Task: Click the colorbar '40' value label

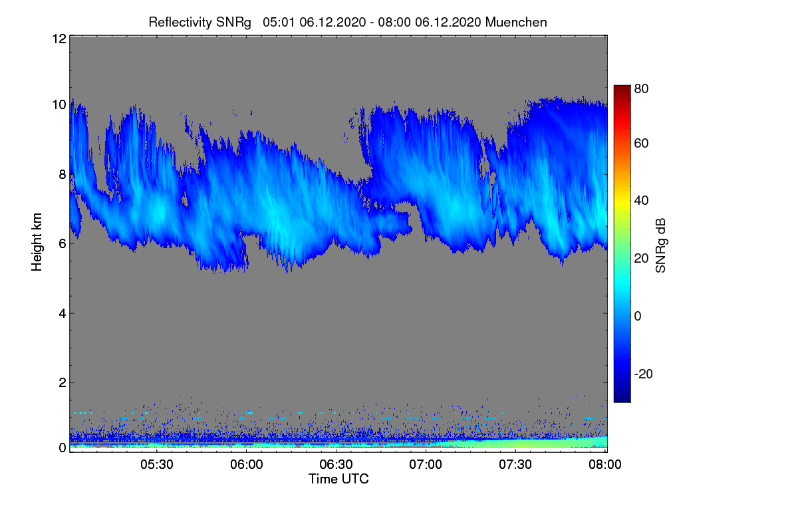Action: [642, 200]
